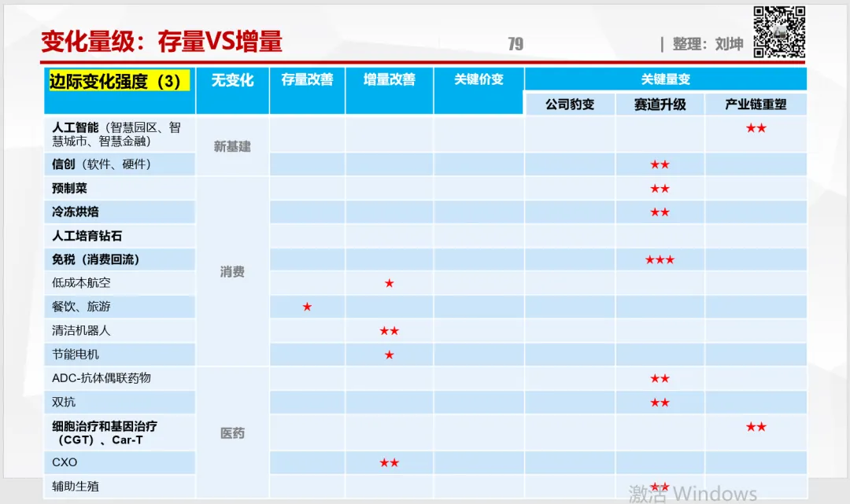Click the two stars in 细胞治疗 row
Screen dimensions: 850x504
756,427
